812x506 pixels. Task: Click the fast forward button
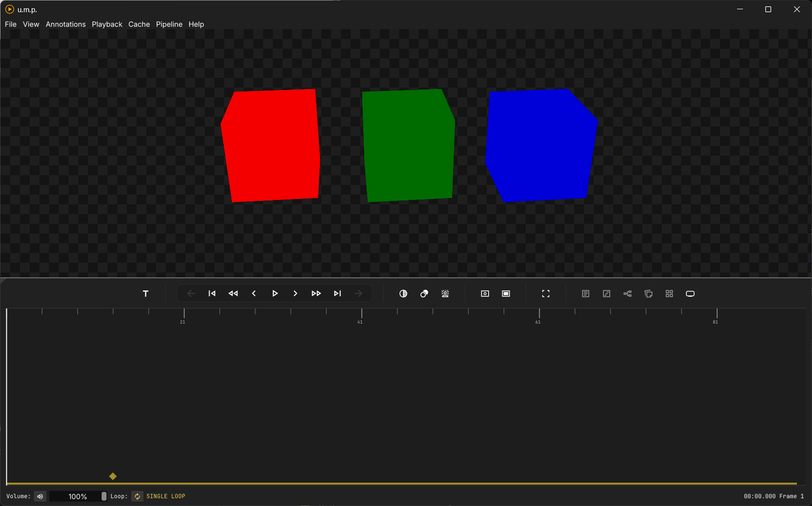316,293
